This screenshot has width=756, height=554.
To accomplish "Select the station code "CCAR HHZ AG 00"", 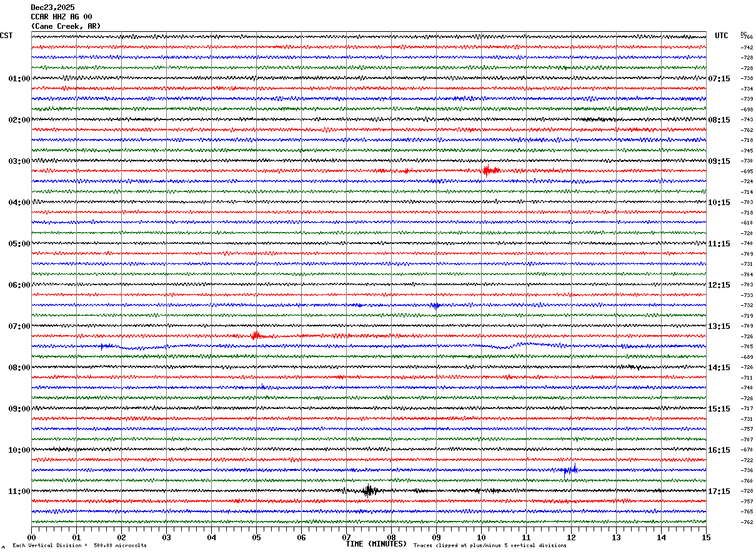I will tap(61, 16).
